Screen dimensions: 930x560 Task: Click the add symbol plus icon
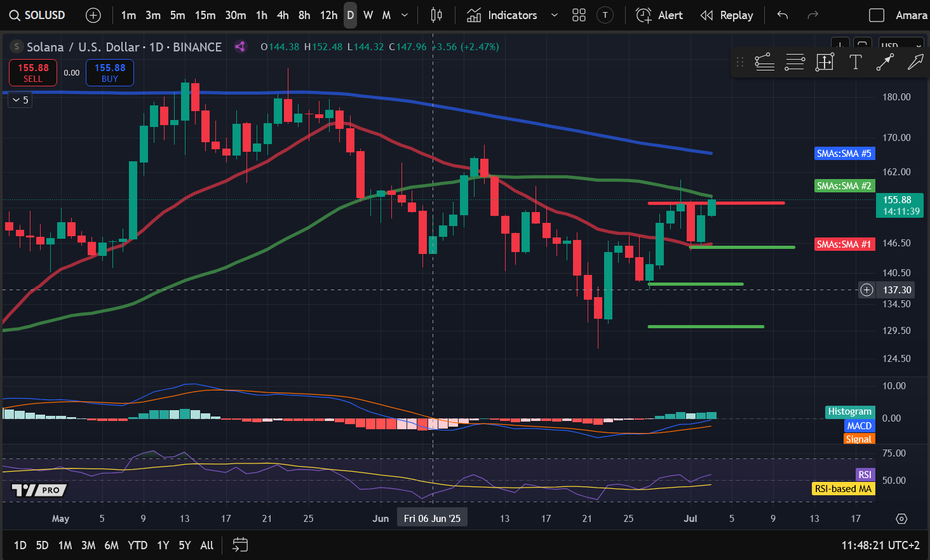pos(93,15)
